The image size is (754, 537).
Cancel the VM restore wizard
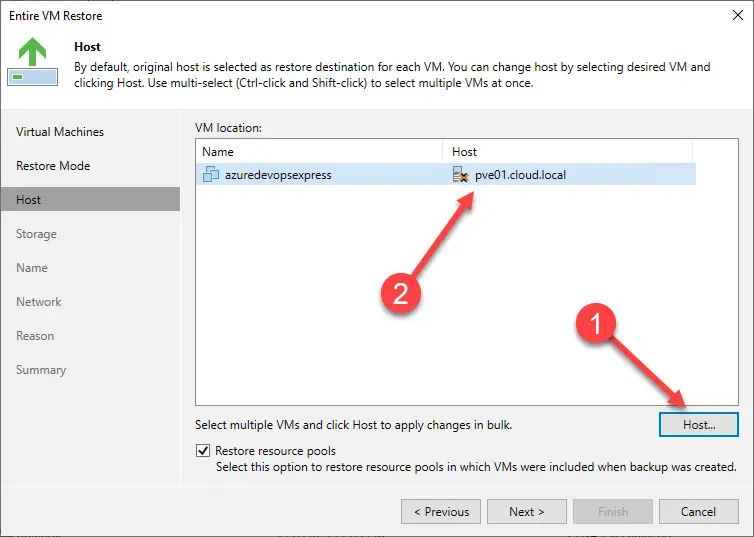[699, 512]
